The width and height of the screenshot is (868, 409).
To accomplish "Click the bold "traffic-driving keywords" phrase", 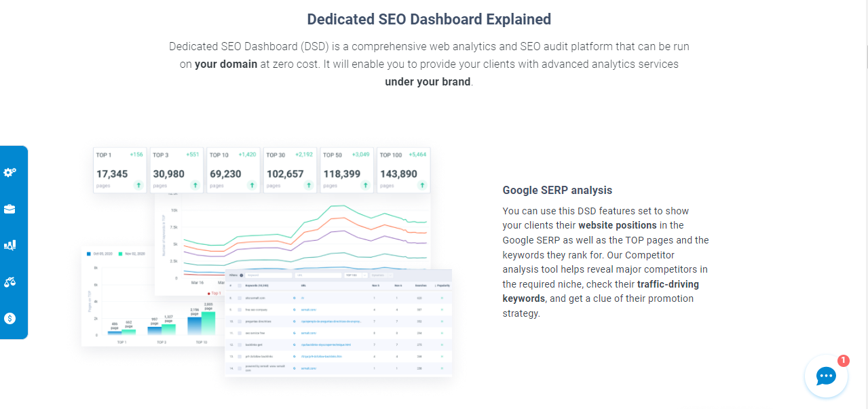I will point(601,291).
